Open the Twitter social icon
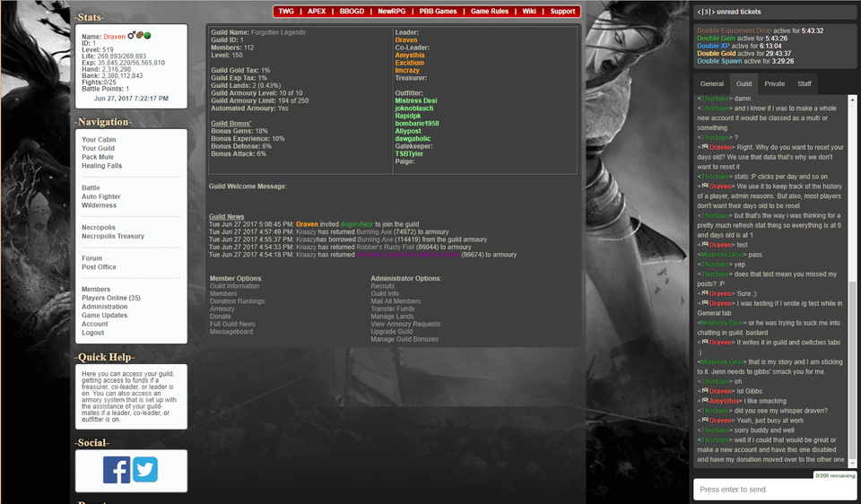Screen dimensions: 861x504 point(145,470)
